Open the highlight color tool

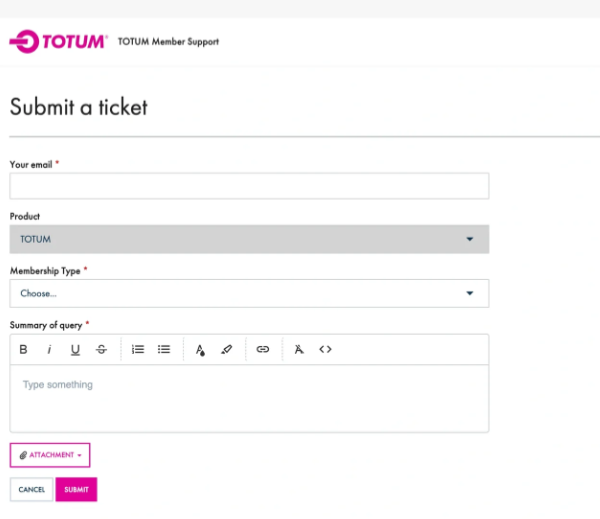click(x=226, y=350)
